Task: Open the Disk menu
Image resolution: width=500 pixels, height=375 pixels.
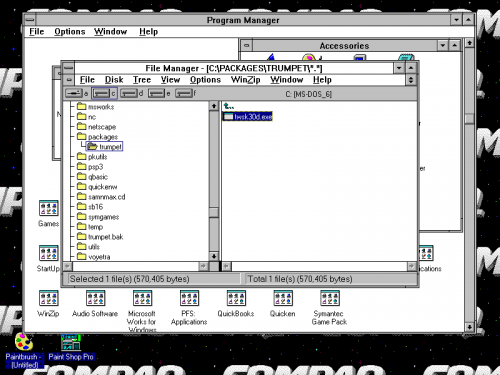Action: (x=114, y=80)
